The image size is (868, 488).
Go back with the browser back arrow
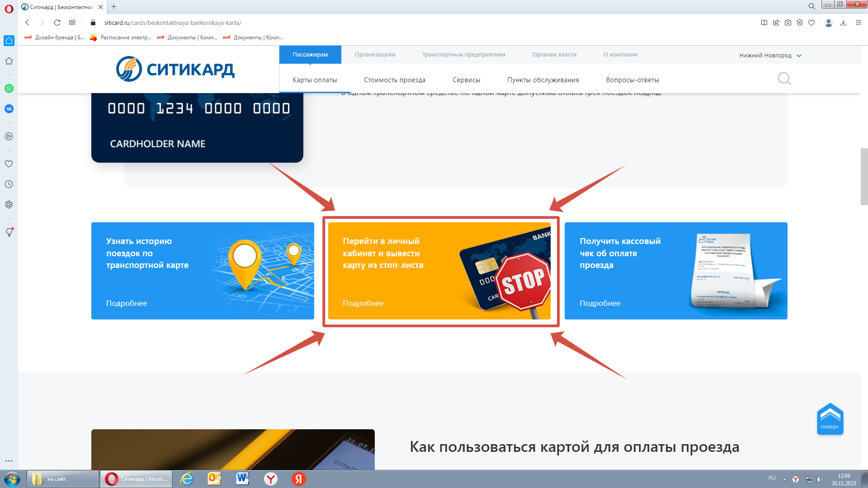pos(27,23)
